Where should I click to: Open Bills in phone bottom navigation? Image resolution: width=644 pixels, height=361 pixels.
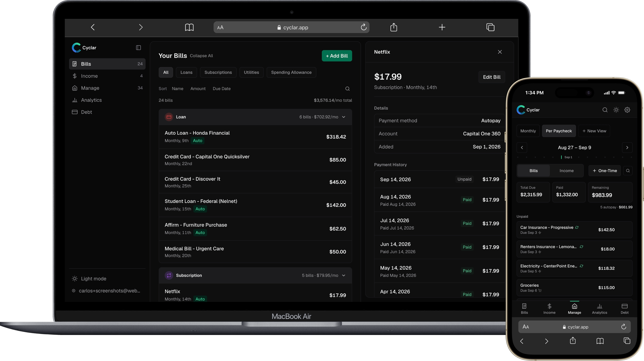click(x=524, y=309)
